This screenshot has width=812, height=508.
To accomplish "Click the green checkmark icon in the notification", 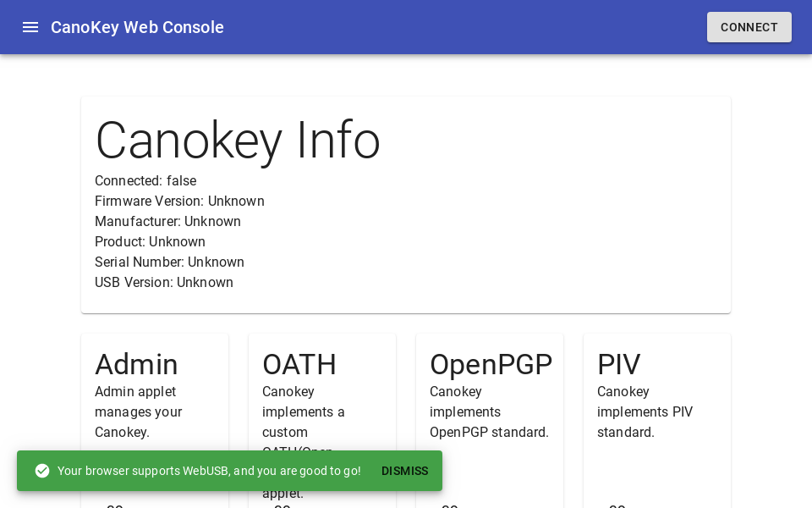I will (x=42, y=471).
